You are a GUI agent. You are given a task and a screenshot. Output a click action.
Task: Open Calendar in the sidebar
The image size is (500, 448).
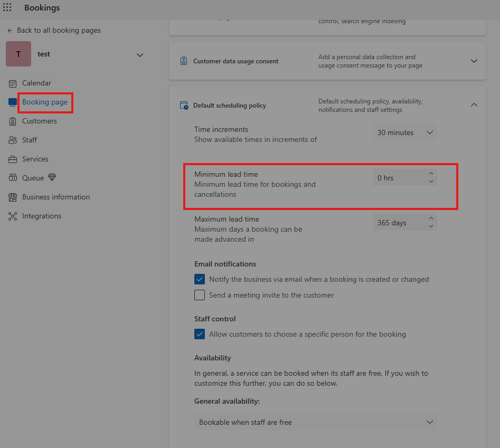[x=36, y=83]
